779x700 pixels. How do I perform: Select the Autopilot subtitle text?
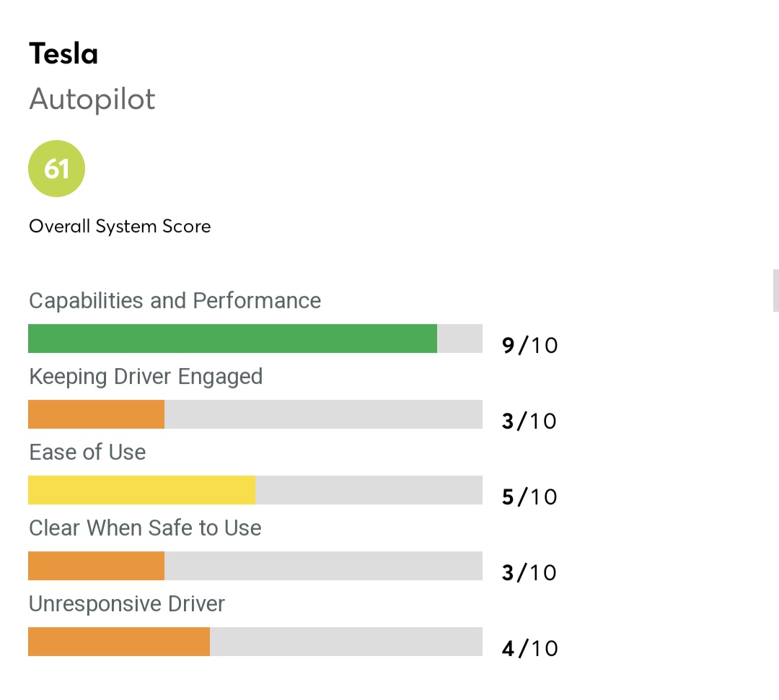(x=92, y=100)
